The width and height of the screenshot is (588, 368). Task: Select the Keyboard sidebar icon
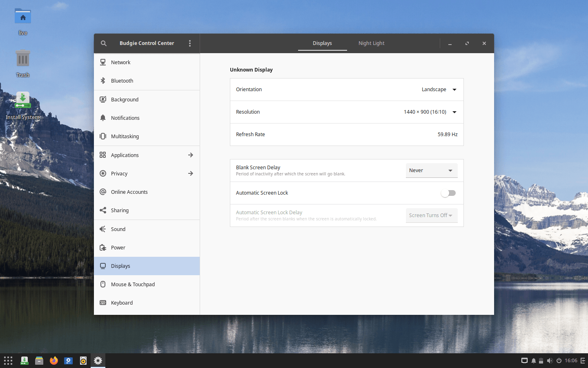point(102,303)
